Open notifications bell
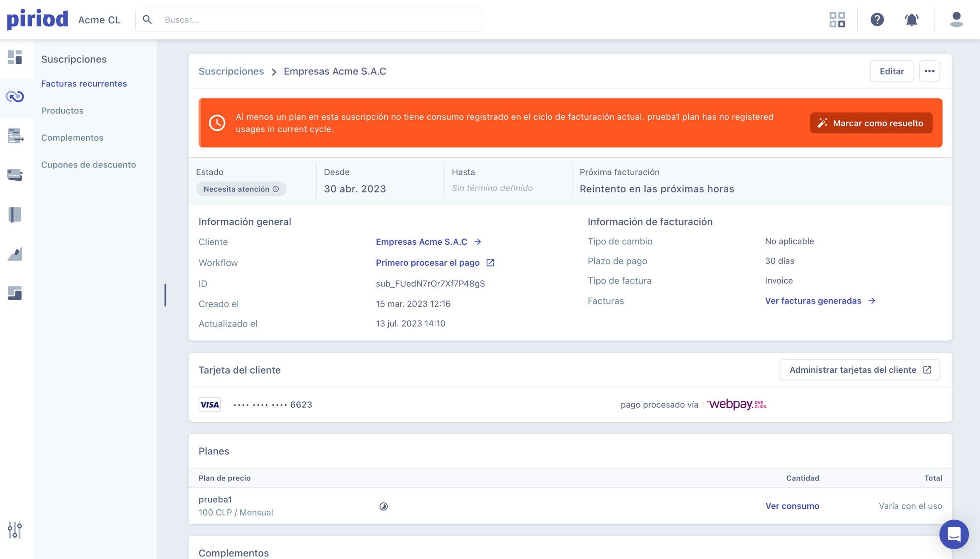Screen dimensions: 980x559 click(912, 20)
